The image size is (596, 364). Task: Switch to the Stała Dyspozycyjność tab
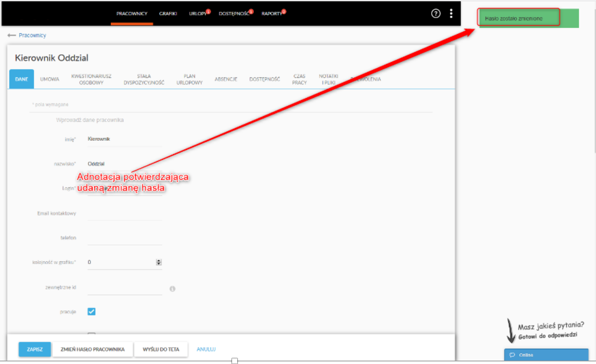click(x=144, y=79)
